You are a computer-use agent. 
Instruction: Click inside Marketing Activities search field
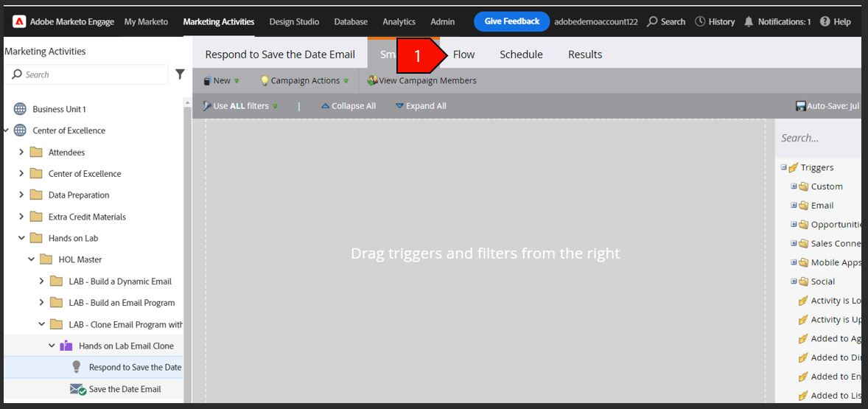pyautogui.click(x=86, y=74)
